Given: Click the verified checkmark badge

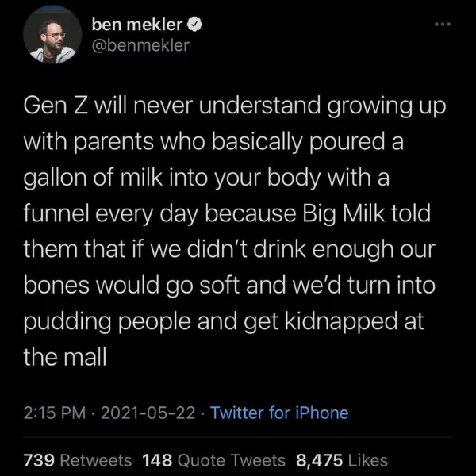Looking at the screenshot, I should click(x=194, y=25).
